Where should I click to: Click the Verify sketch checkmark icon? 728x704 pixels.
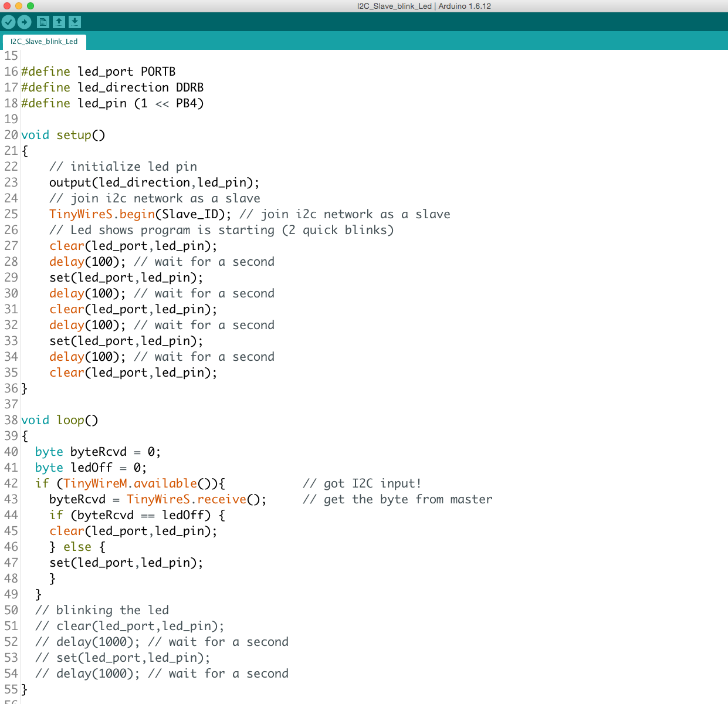click(8, 22)
